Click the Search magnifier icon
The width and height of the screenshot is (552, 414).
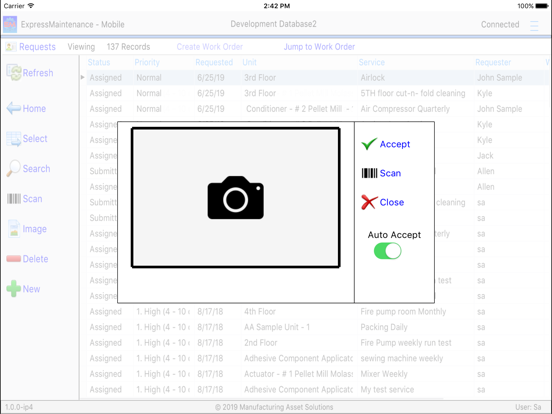point(14,168)
